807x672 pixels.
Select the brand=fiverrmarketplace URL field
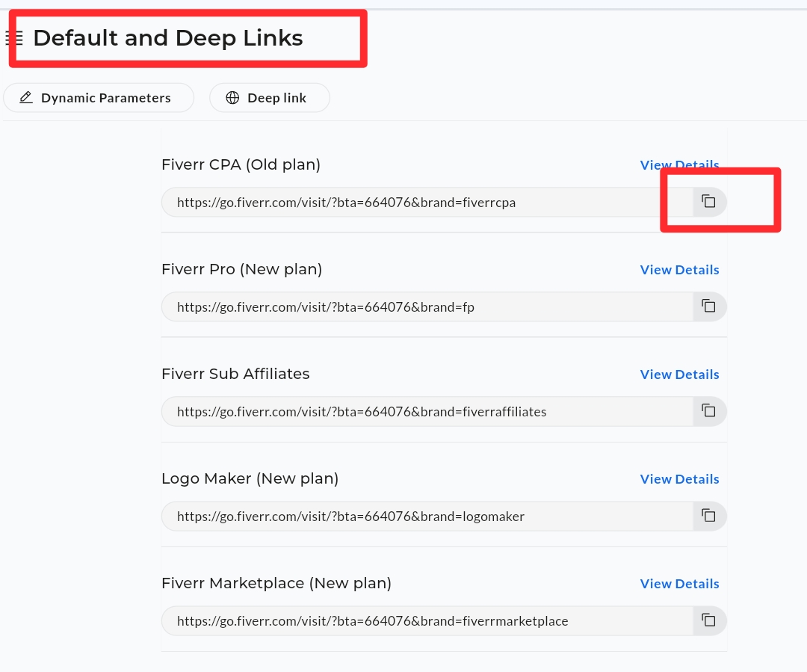(427, 621)
